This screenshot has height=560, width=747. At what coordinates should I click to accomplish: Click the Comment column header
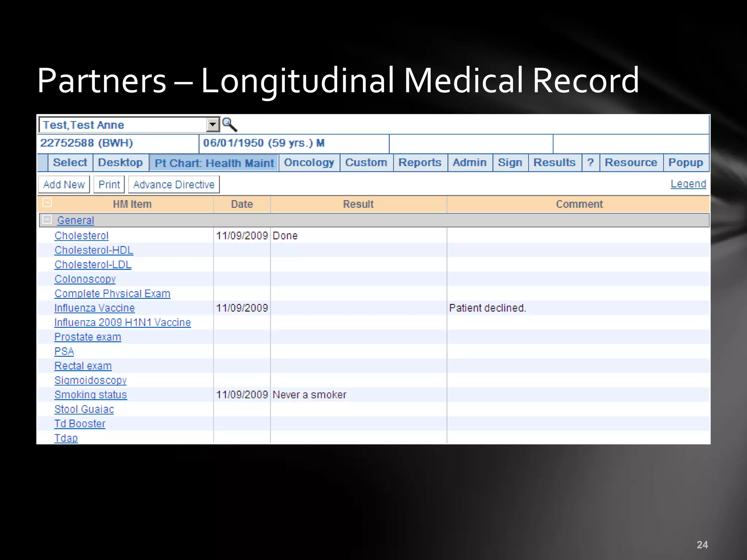(x=579, y=204)
